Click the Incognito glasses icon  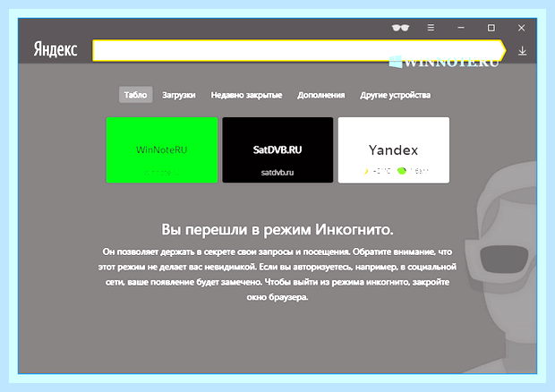point(400,28)
